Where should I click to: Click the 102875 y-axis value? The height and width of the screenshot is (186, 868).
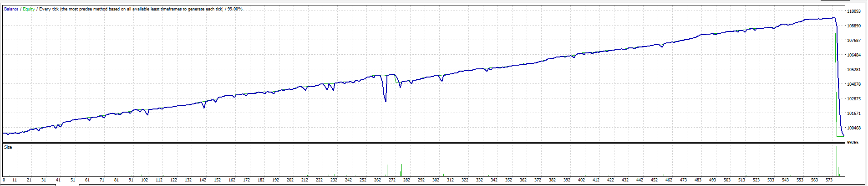[853, 99]
